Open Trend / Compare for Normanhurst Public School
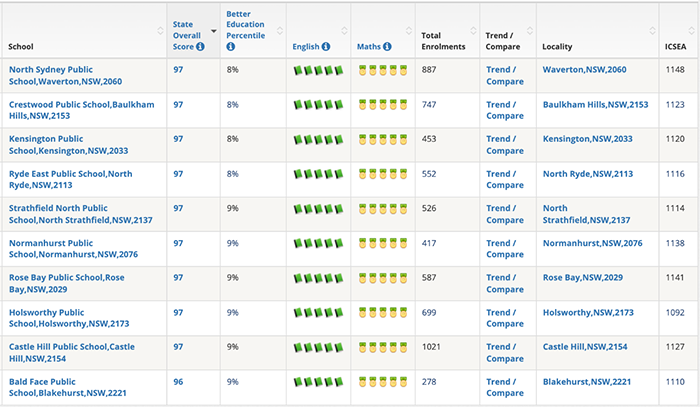This screenshot has height=407, width=700. 504,249
